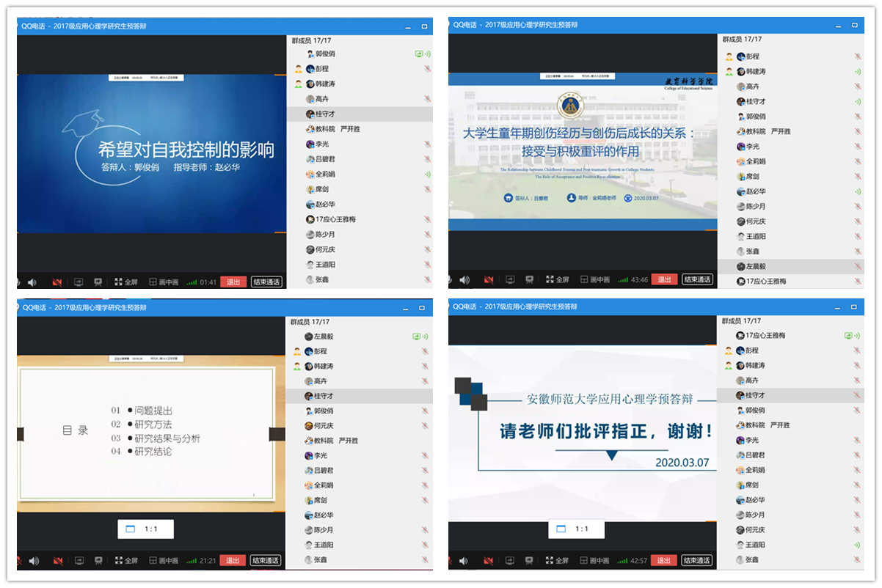
Task: Click 结束通话 button in the 42:57 call
Action: click(x=696, y=561)
